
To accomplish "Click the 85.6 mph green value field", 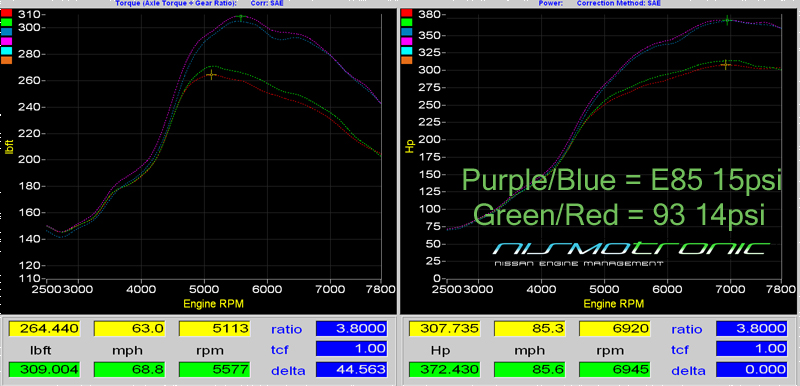I will click(x=530, y=369).
